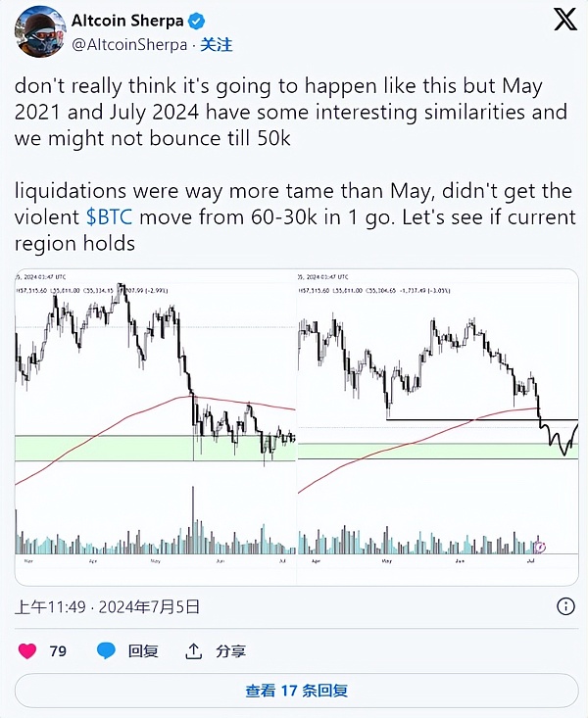Click the 关注 follow link
588x718 pixels.
(218, 45)
